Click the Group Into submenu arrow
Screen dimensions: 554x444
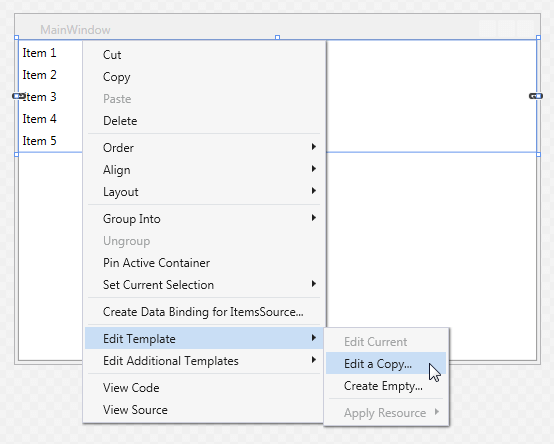tap(313, 218)
